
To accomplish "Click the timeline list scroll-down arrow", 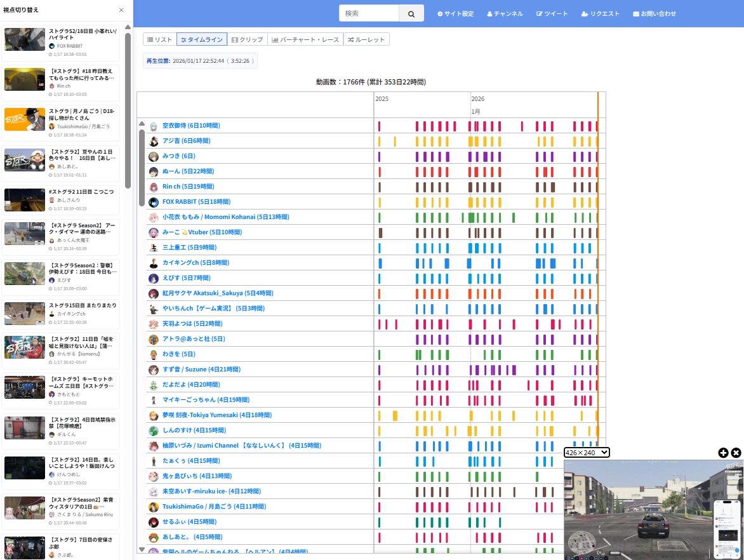I will [142, 549].
